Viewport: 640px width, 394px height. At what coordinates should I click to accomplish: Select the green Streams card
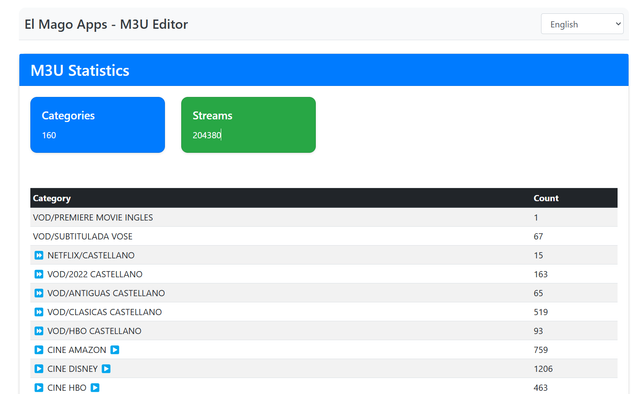(248, 125)
